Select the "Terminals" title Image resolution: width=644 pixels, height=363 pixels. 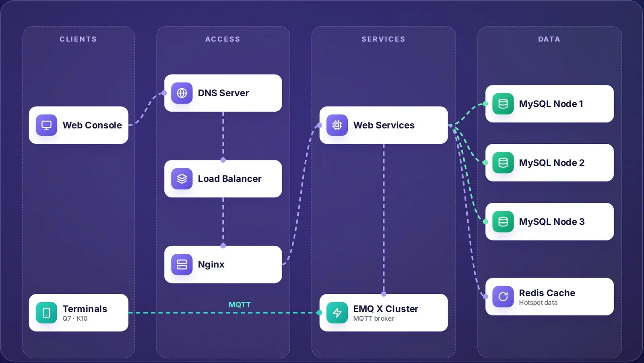tap(85, 309)
